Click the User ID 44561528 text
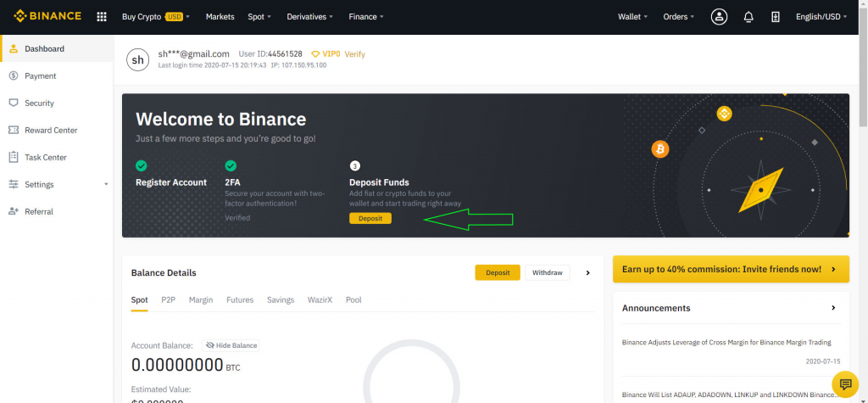Image resolution: width=868 pixels, height=403 pixels. pos(270,54)
